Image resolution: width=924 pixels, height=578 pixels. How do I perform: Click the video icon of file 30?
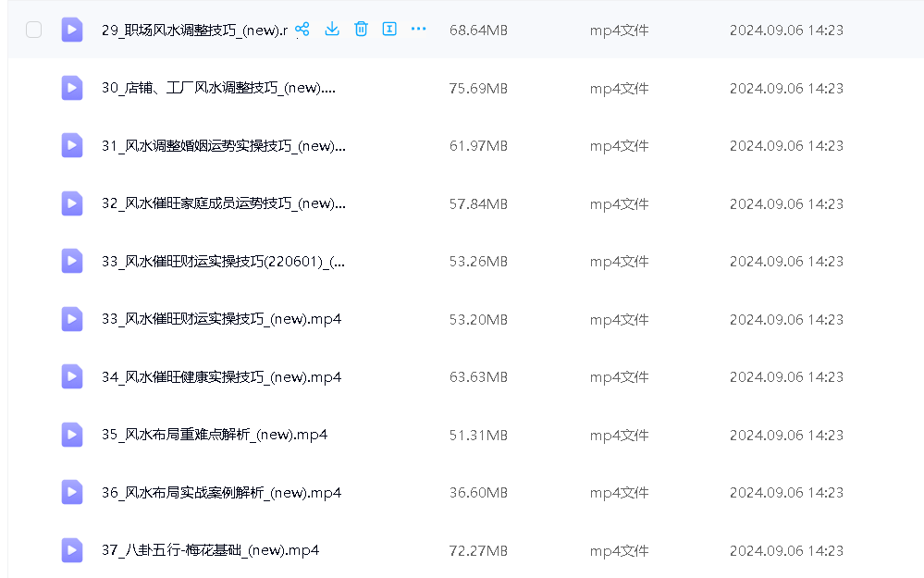(72, 88)
